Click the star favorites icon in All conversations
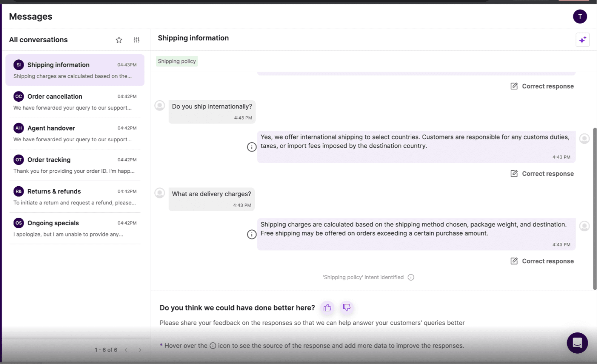Image resolution: width=597 pixels, height=364 pixels. (x=119, y=40)
